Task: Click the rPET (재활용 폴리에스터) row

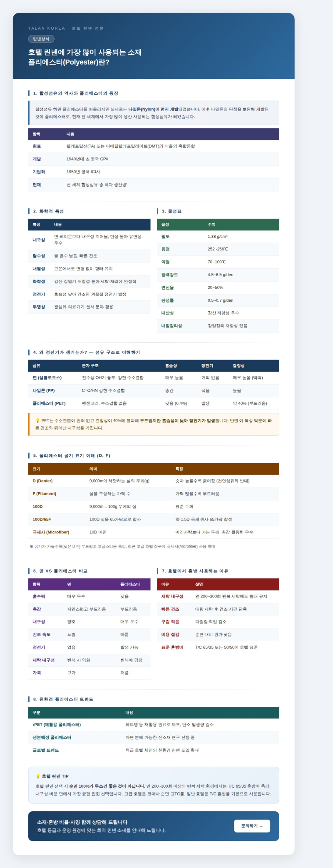Action: coord(57,724)
